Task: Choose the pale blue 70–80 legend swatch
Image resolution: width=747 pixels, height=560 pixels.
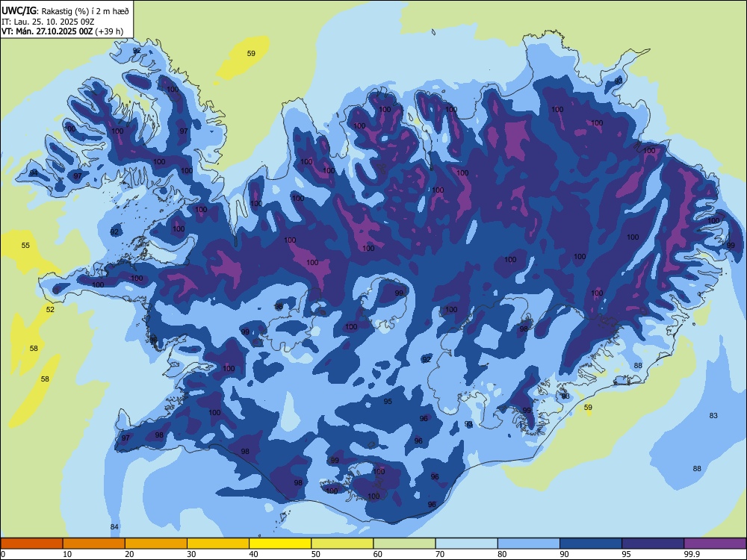Action: tap(467, 544)
